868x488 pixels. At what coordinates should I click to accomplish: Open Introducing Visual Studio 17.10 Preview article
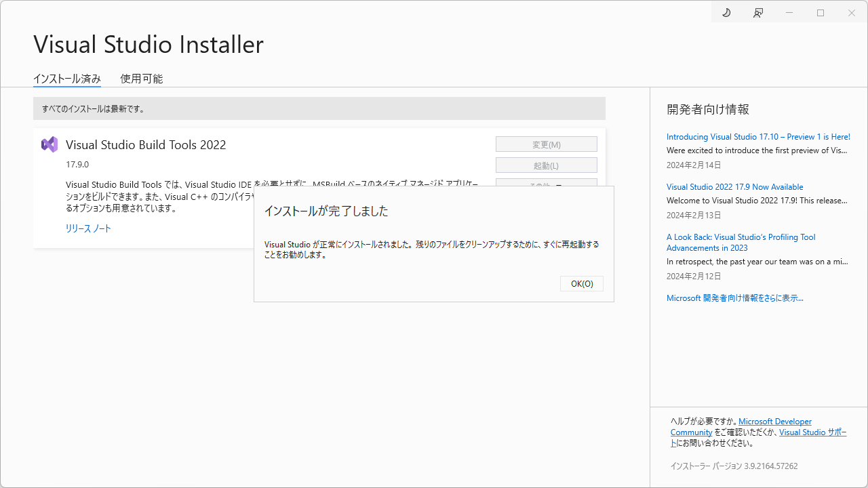coord(757,136)
